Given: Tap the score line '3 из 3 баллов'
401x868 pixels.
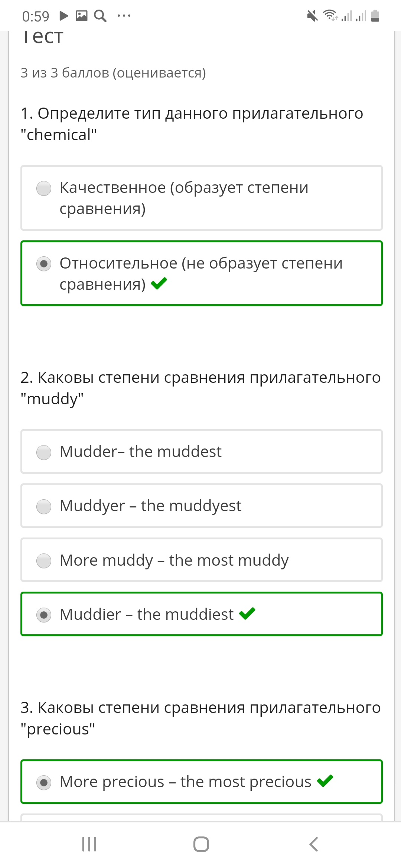Looking at the screenshot, I should 113,73.
